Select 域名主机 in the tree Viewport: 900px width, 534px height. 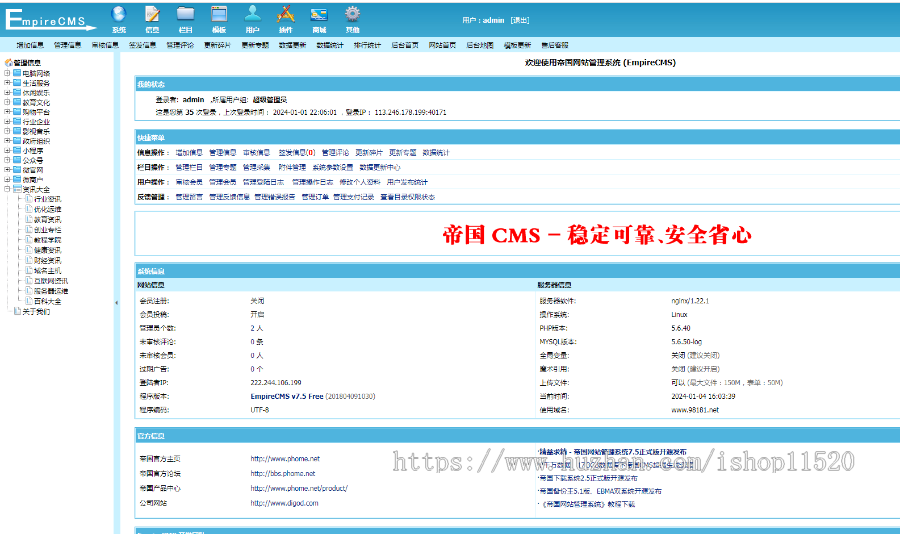click(x=48, y=270)
